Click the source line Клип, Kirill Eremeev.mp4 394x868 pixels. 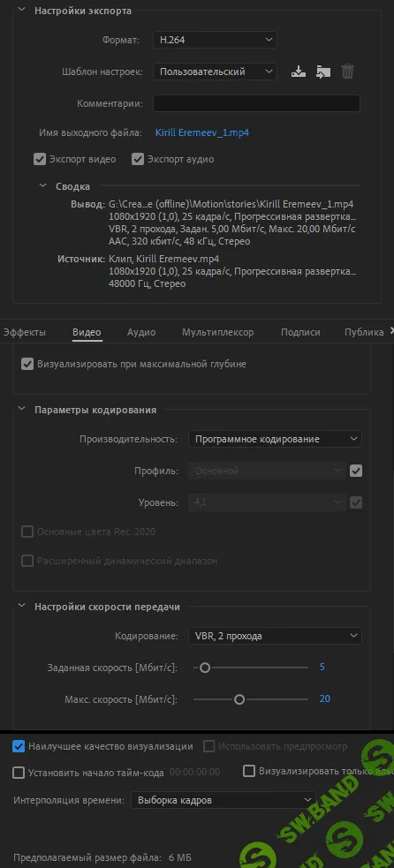tap(163, 259)
